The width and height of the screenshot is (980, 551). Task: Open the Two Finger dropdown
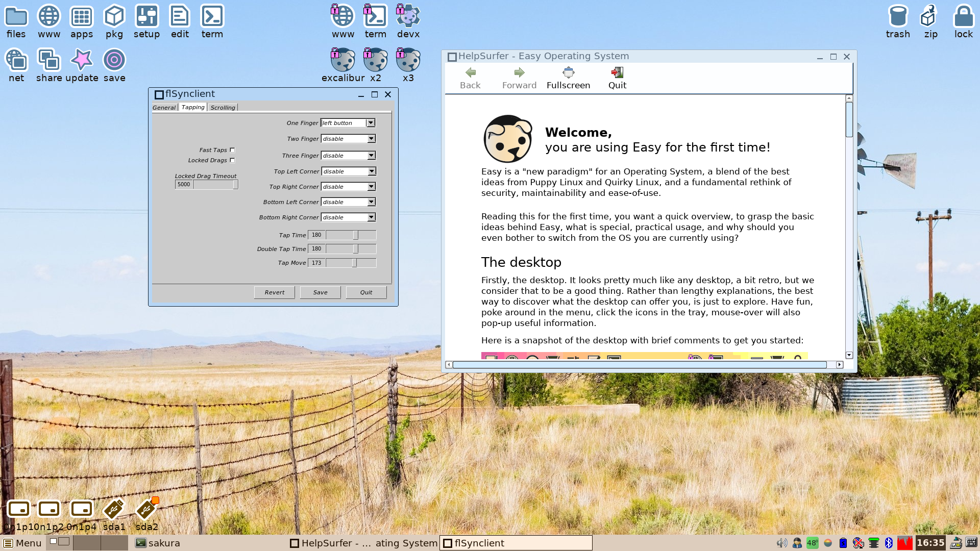[x=348, y=139]
